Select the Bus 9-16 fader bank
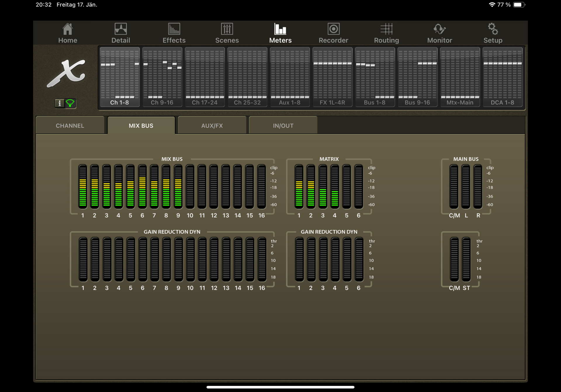This screenshot has height=392, width=561. pos(417,77)
